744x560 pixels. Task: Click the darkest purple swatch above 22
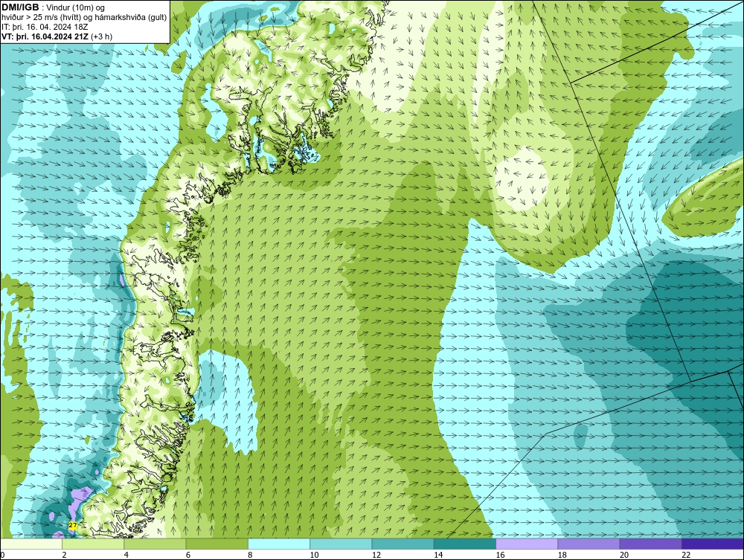pyautogui.click(x=712, y=544)
